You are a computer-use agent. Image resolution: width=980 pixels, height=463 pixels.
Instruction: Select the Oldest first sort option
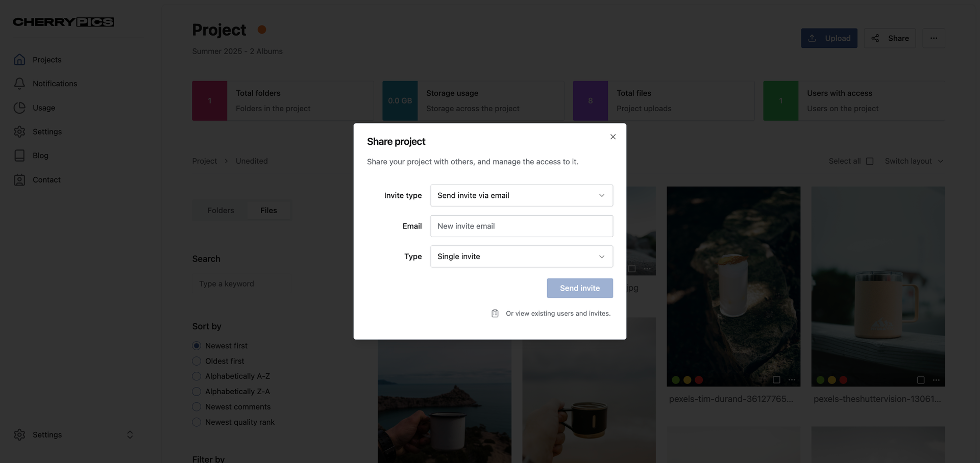click(197, 361)
